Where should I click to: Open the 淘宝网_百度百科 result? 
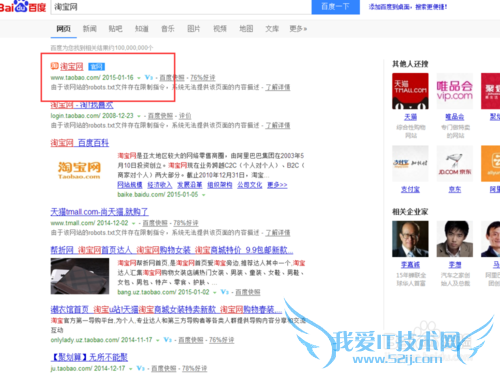tap(80, 143)
